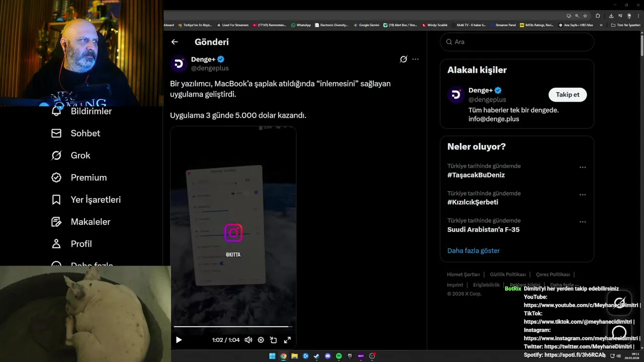Open the Rammstein YouTube bookmark
Viewport: 644px width, 362px height.
click(269, 25)
